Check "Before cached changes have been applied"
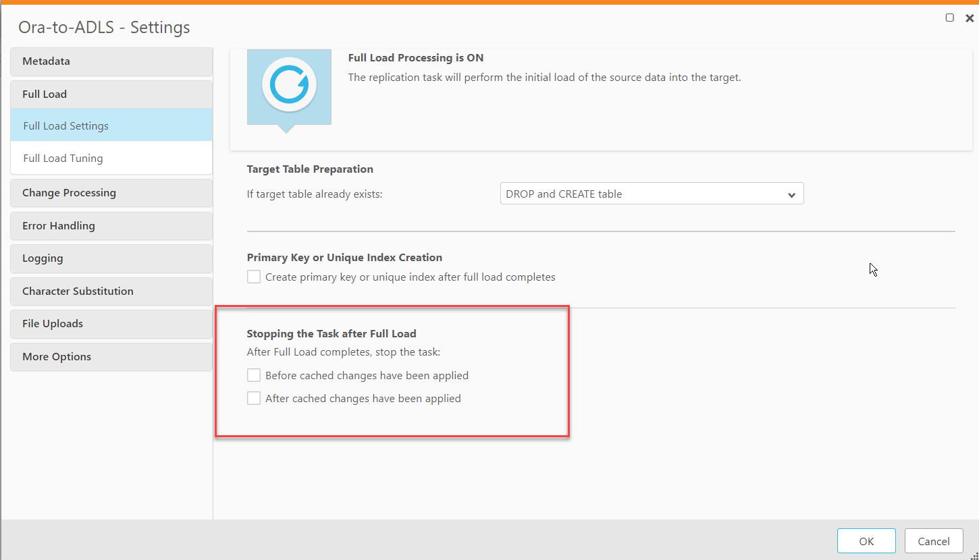 tap(253, 374)
